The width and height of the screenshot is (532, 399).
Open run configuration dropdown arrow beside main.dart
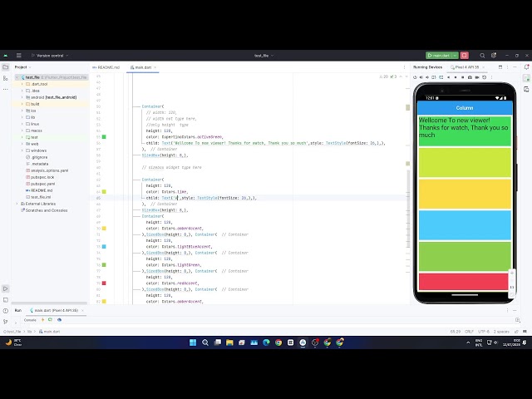click(455, 56)
